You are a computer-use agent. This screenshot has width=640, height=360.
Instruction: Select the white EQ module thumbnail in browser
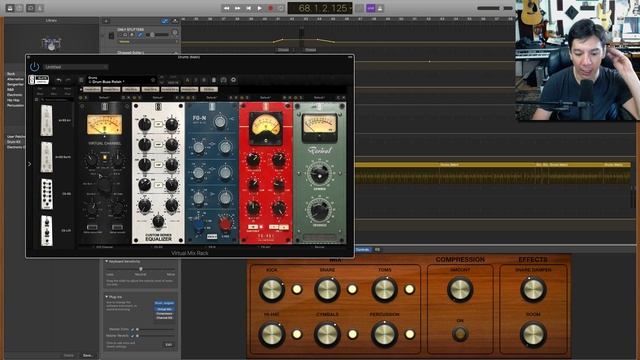[x=47, y=194]
